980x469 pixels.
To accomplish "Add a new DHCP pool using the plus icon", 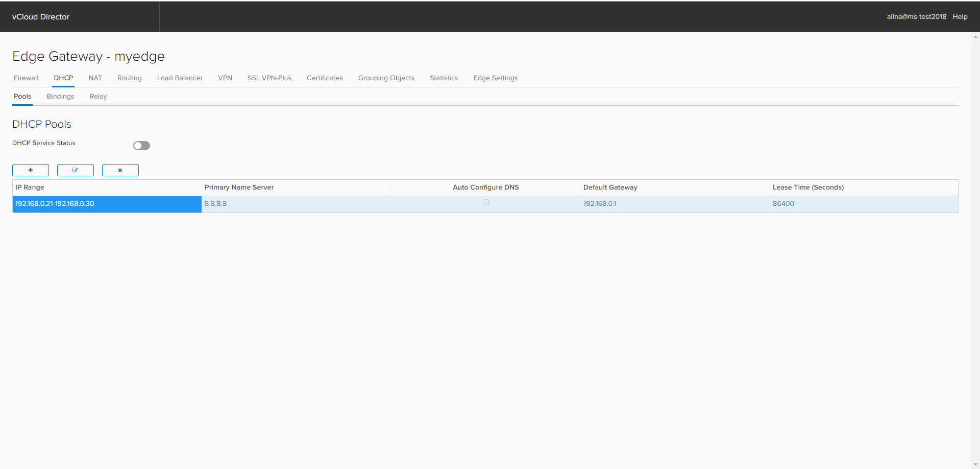I will 31,170.
